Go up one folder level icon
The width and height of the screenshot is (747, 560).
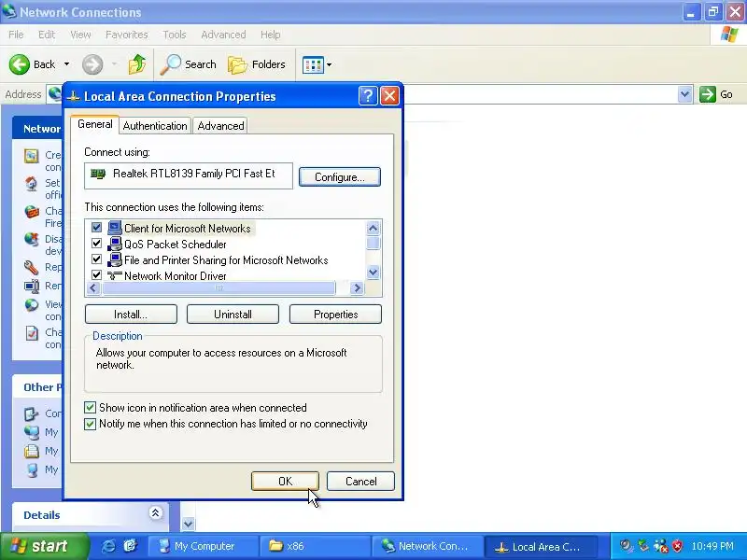click(x=136, y=64)
